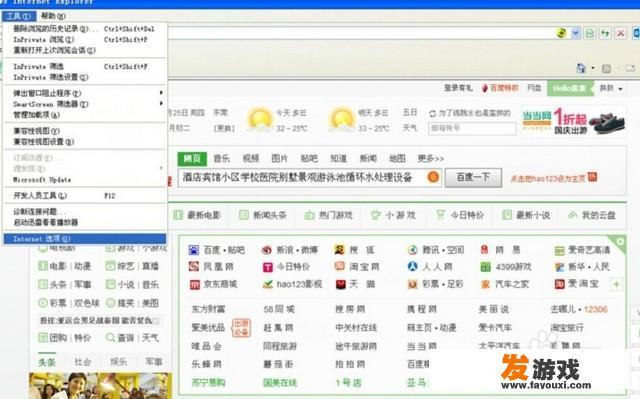
Task: Click the 邮箱帐号 input field
Action: 472,128
